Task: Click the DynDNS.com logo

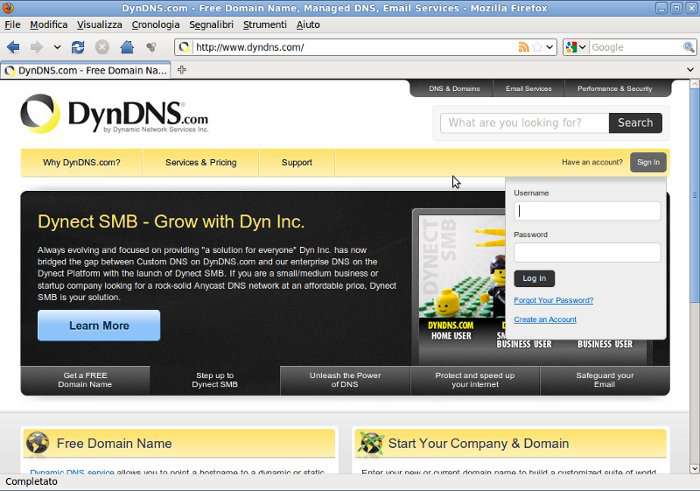Action: pyautogui.click(x=114, y=115)
